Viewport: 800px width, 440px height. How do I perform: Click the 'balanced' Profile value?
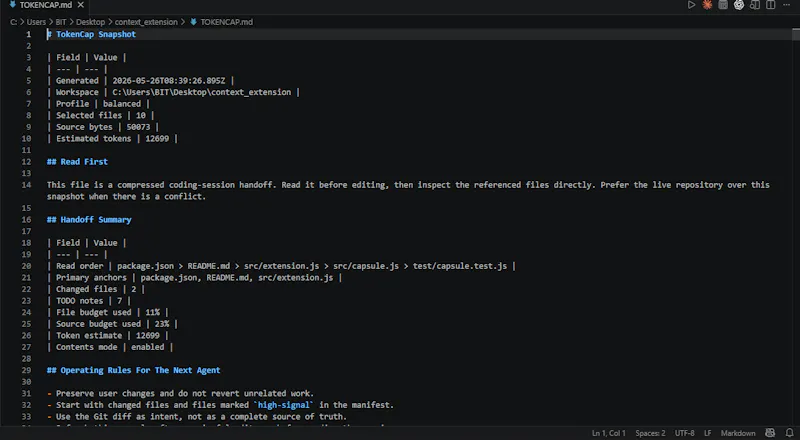(121, 104)
